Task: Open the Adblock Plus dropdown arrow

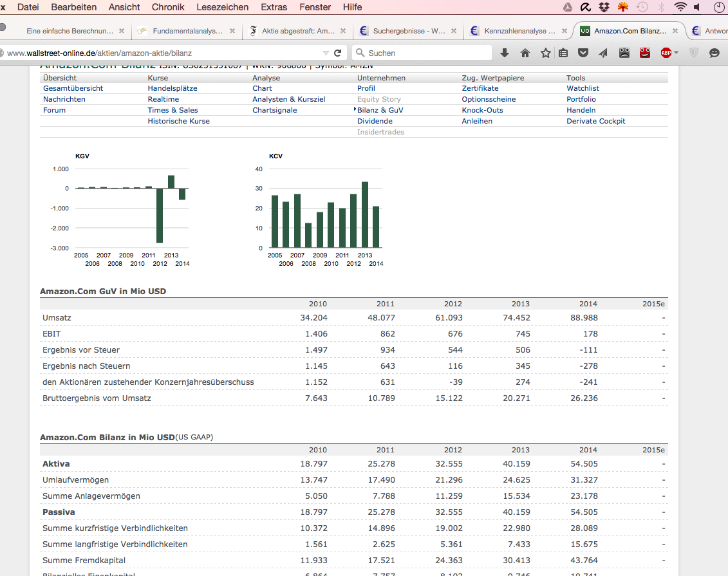Action: coord(676,53)
